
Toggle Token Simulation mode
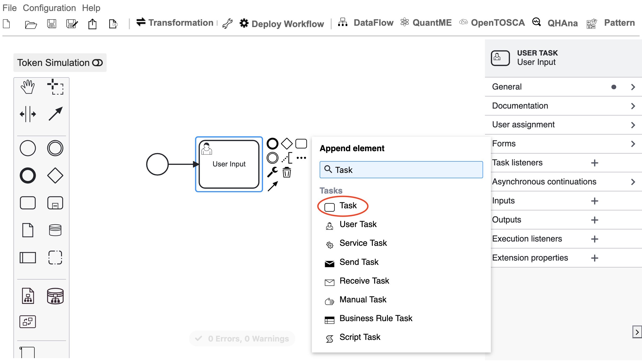60,63
